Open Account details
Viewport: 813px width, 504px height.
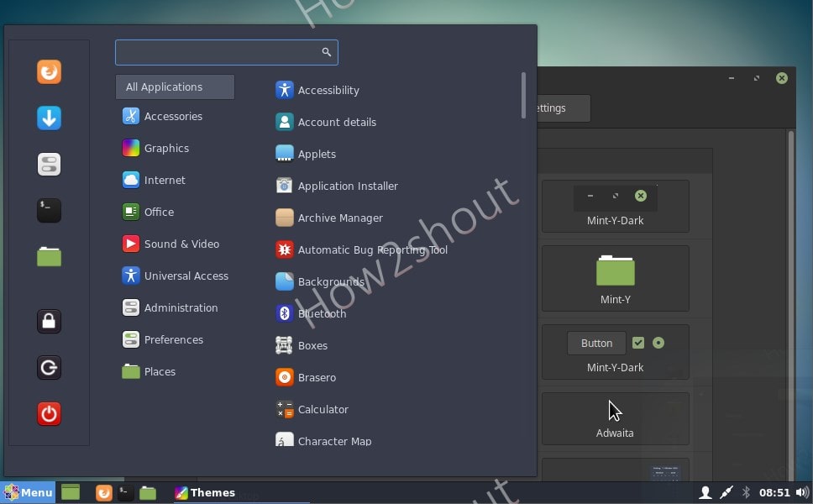coord(326,123)
